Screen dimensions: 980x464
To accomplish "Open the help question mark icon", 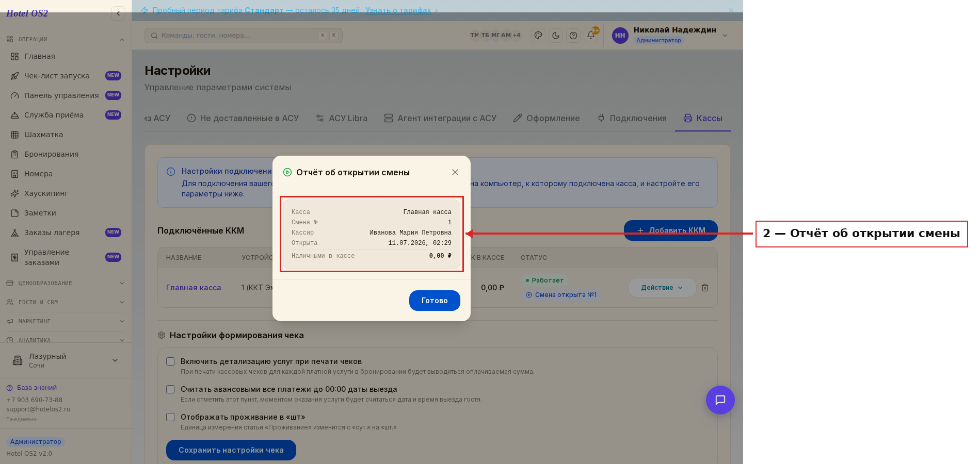I will click(573, 36).
